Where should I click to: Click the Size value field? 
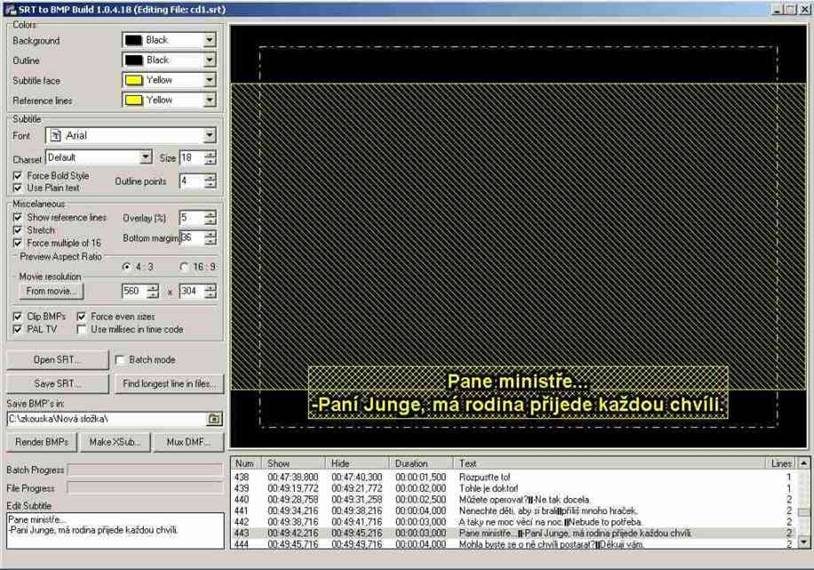(192, 158)
